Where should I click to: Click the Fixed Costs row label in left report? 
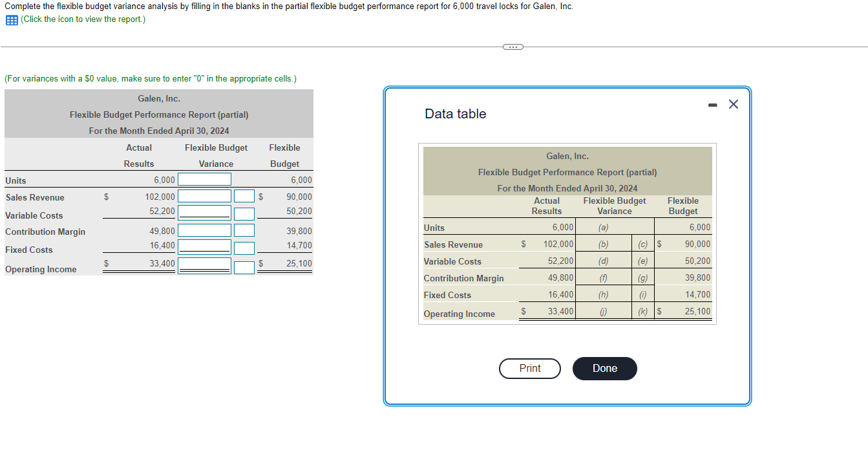click(29, 250)
